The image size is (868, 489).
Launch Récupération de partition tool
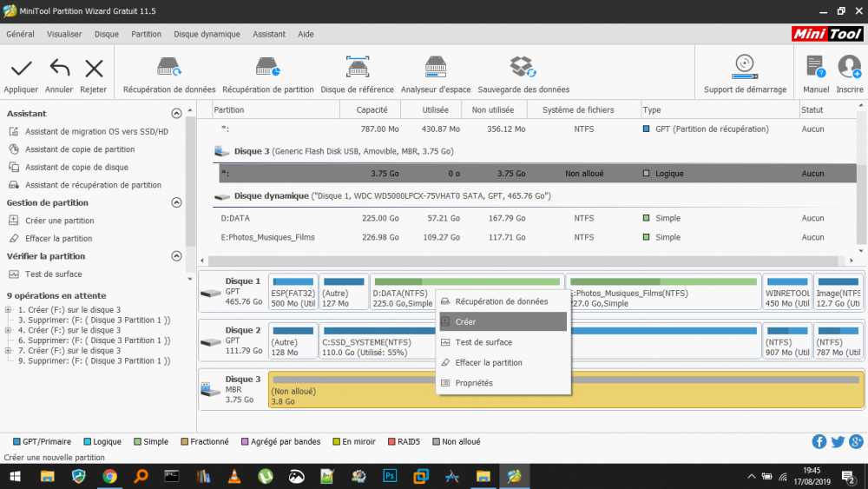pos(267,68)
